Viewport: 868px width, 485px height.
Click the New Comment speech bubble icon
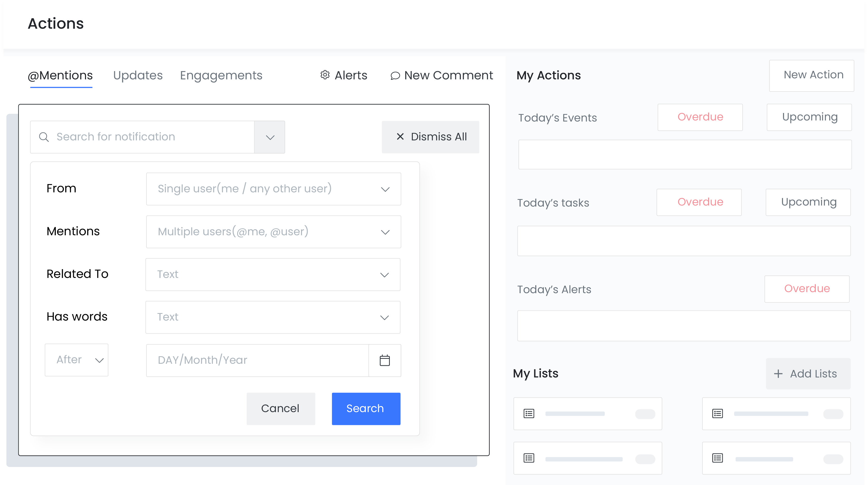395,75
